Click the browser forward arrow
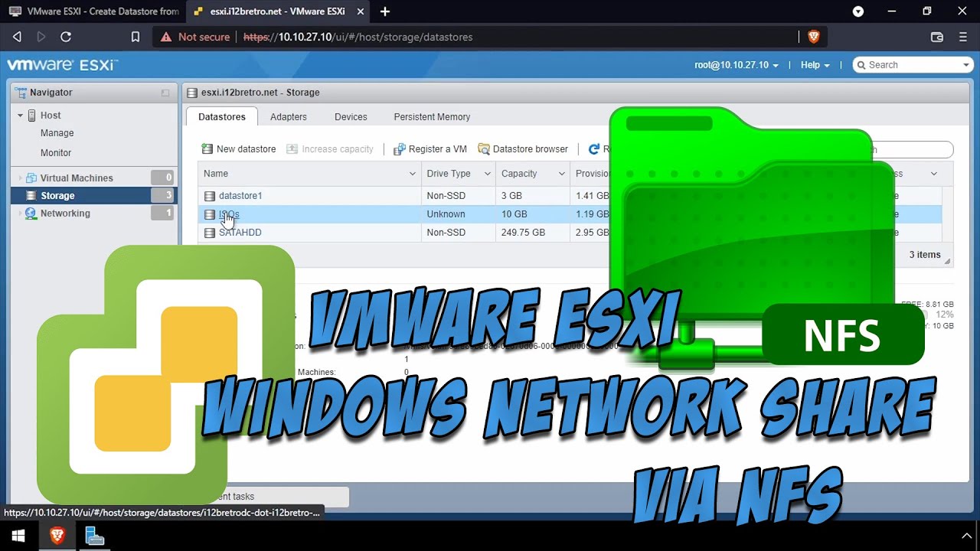The height and width of the screenshot is (551, 980). click(41, 37)
